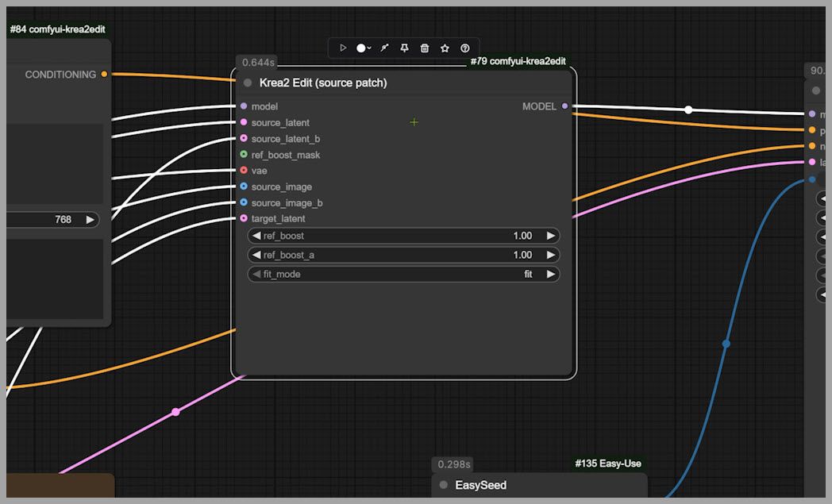832x504 pixels.
Task: Click the source_latent input socket
Action: (244, 122)
